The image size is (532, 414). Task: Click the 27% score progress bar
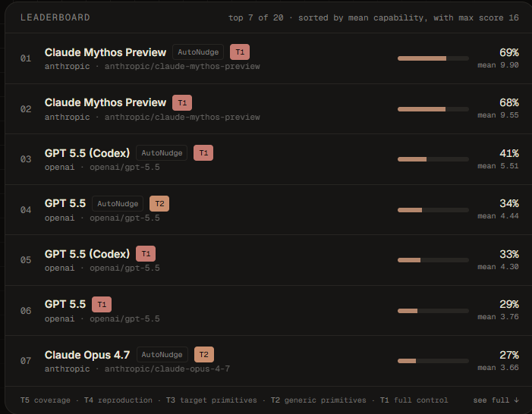[433, 361]
